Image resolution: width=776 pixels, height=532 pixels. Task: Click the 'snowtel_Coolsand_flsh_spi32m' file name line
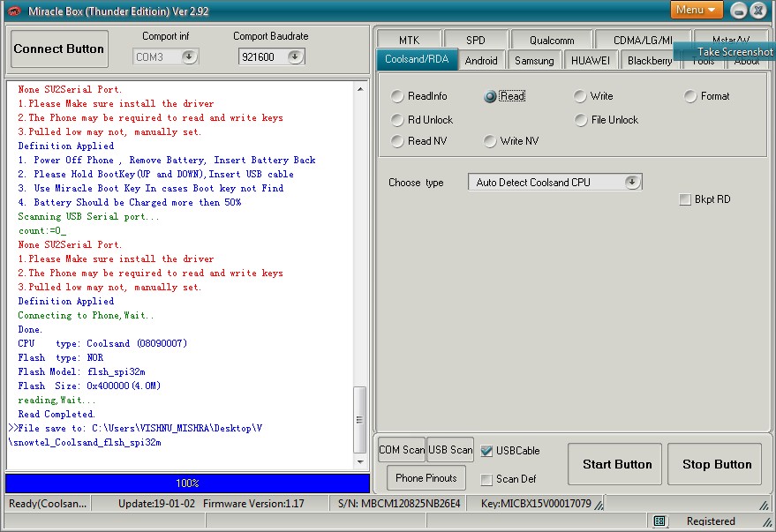point(85,442)
